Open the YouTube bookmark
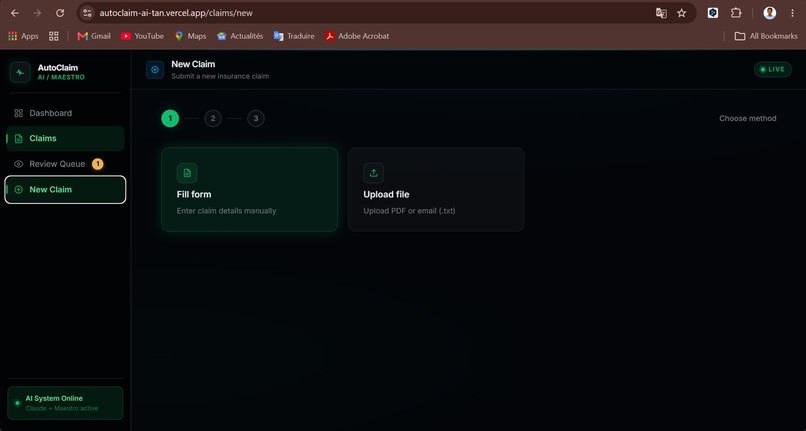The height and width of the screenshot is (431, 806). (142, 36)
